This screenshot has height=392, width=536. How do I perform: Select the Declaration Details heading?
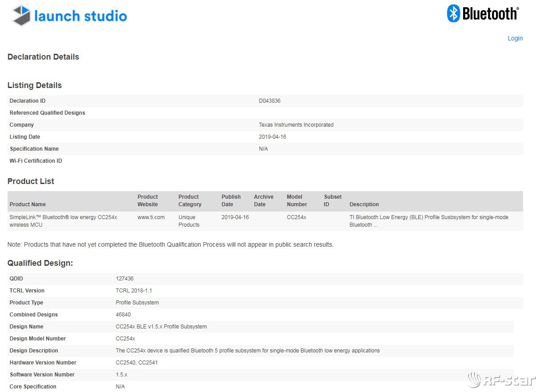coord(43,57)
